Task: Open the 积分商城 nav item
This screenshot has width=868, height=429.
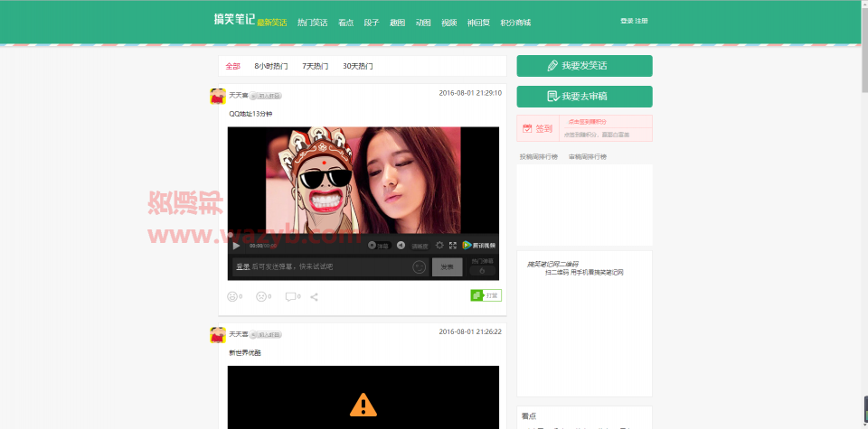Action: tap(515, 23)
